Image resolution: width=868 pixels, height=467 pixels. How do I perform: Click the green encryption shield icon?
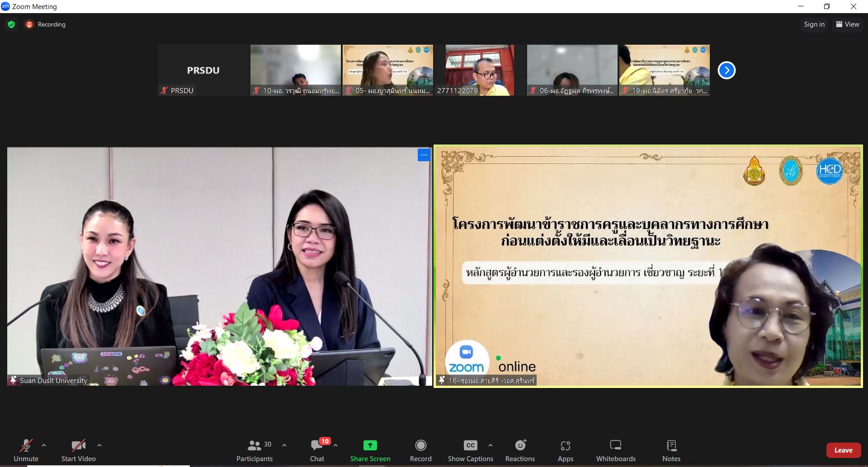tap(11, 24)
